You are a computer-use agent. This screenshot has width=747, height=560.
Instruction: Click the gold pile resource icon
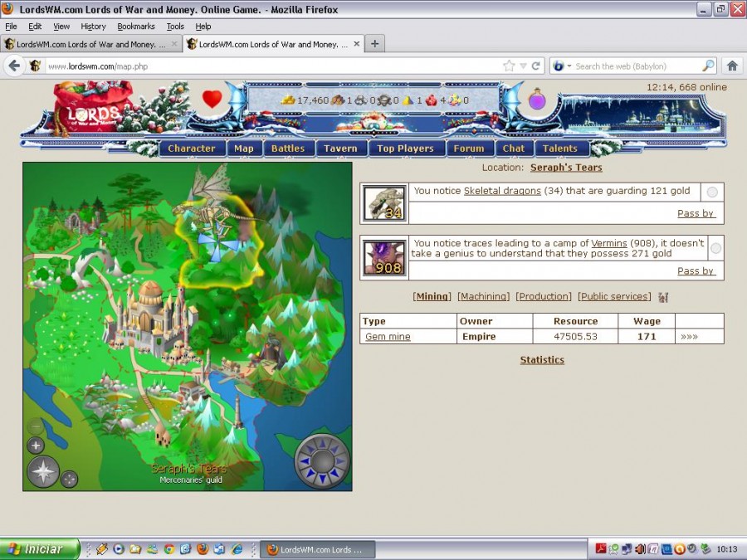click(x=288, y=100)
